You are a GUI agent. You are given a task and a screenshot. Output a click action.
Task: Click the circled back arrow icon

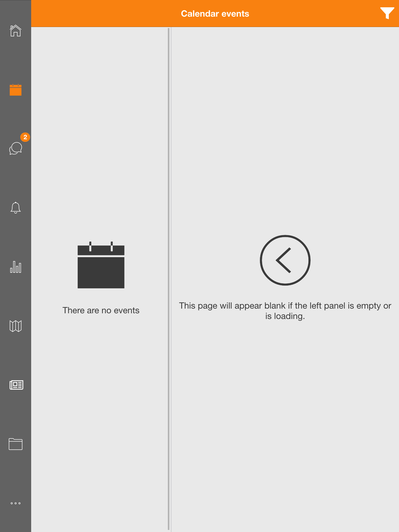pyautogui.click(x=285, y=260)
